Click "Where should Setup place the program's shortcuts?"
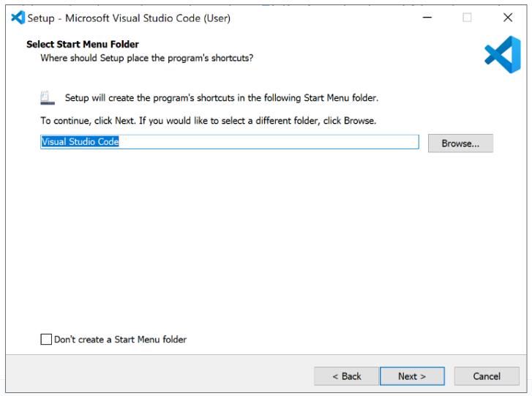Screen dimensions: 532x396 [x=146, y=58]
